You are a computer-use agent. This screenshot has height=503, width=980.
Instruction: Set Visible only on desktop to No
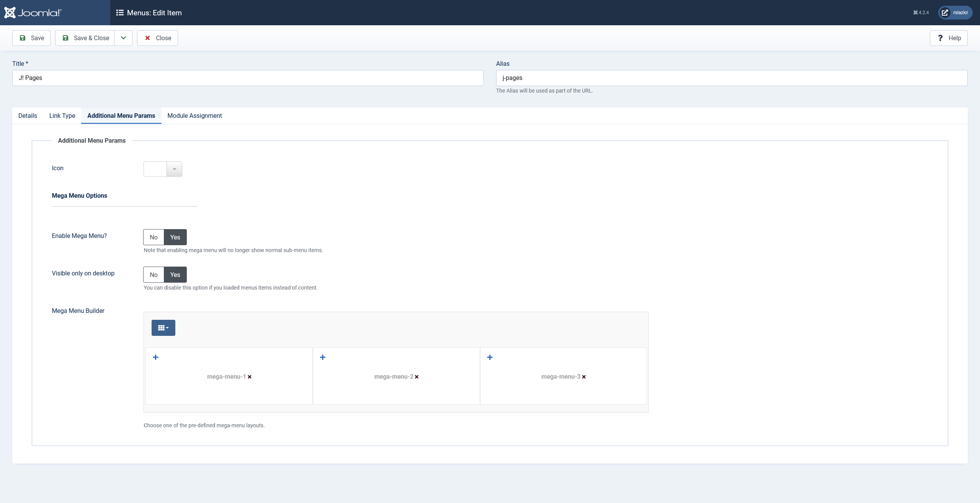pyautogui.click(x=154, y=275)
